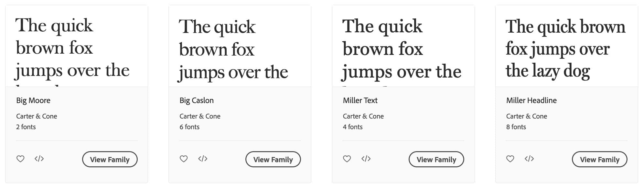Open Carter & Cone foundry from Miller Headline card
This screenshot has height=188, width=644.
pyautogui.click(x=527, y=116)
